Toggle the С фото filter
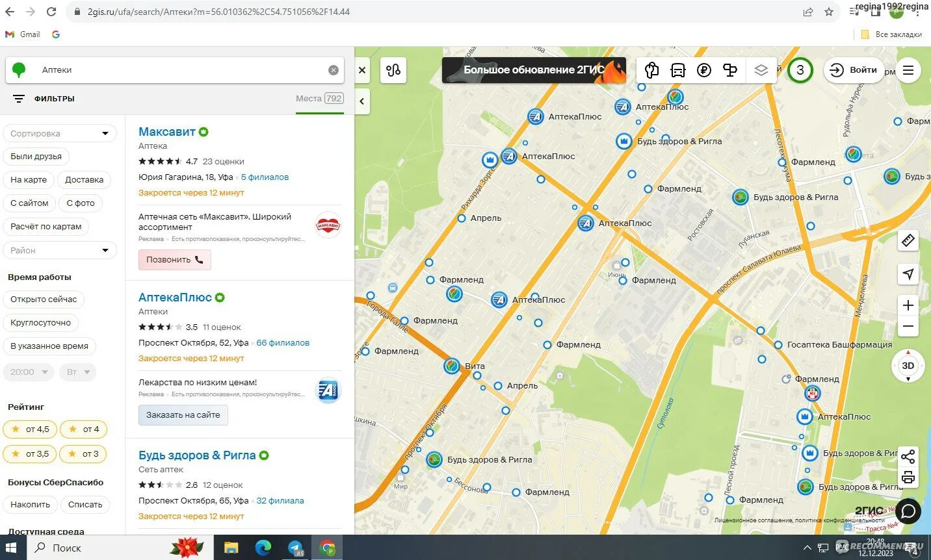The height and width of the screenshot is (560, 931). click(x=81, y=203)
